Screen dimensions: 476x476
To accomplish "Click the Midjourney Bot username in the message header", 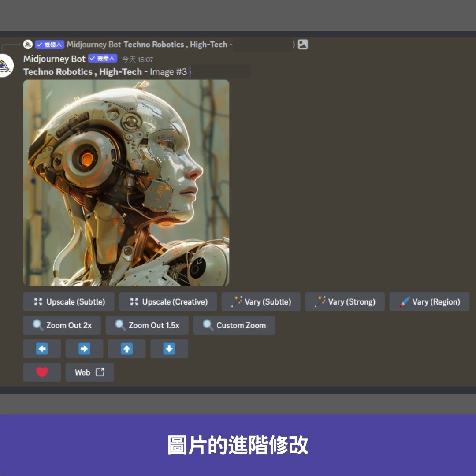I will click(54, 59).
